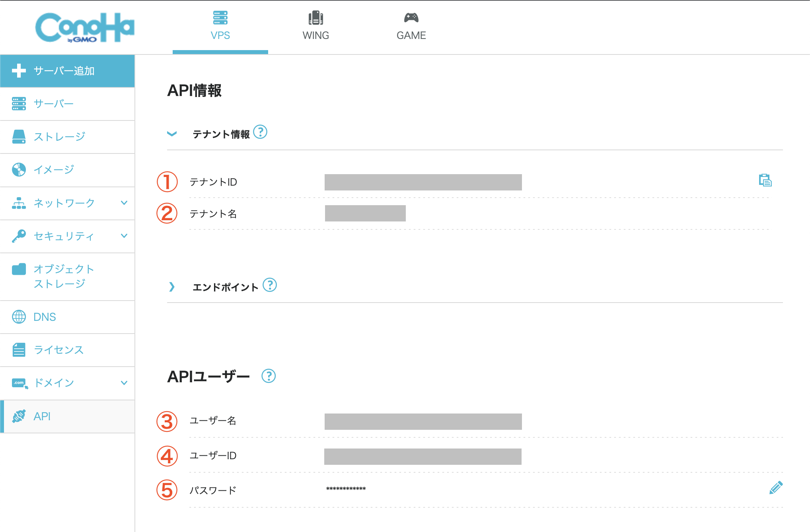Click the ユーザー名 label
The width and height of the screenshot is (810, 532).
[x=213, y=421]
